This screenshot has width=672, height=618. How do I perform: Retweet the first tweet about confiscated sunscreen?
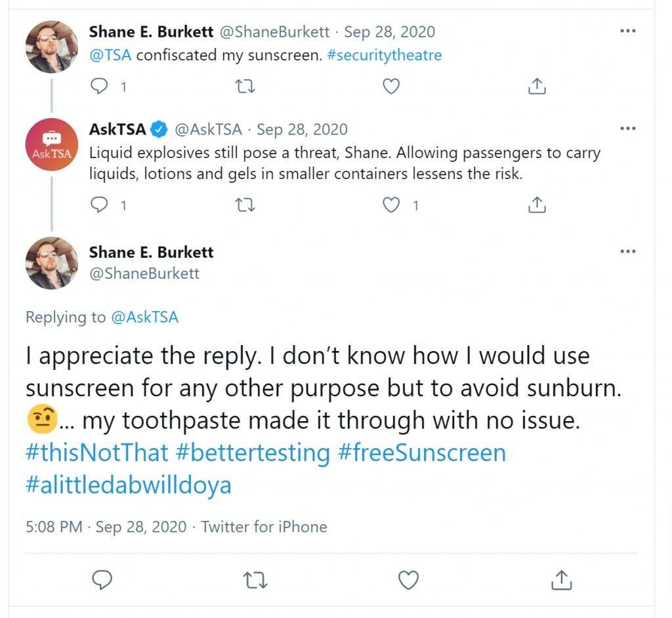pyautogui.click(x=245, y=87)
